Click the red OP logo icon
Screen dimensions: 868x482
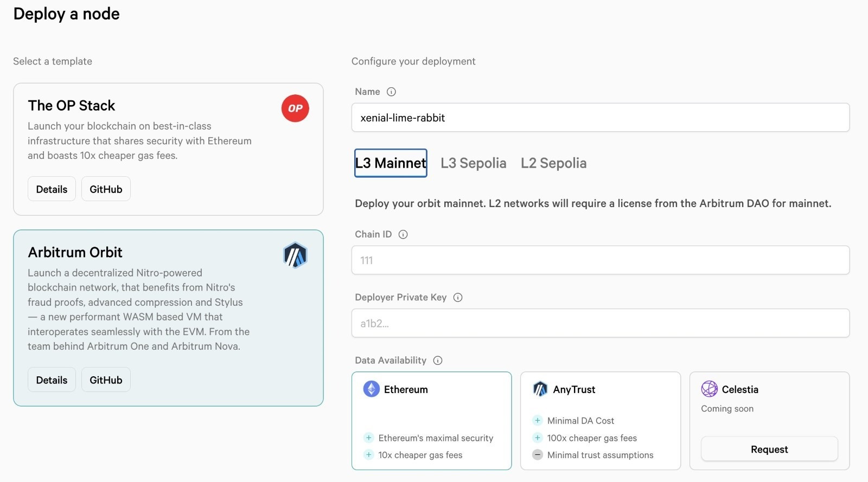[x=295, y=108]
